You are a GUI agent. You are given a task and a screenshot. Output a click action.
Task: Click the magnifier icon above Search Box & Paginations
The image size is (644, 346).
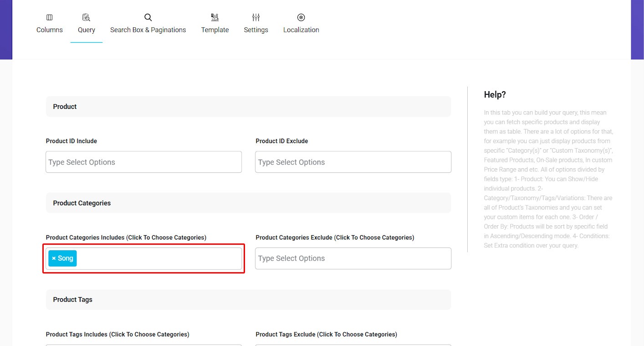(x=148, y=17)
